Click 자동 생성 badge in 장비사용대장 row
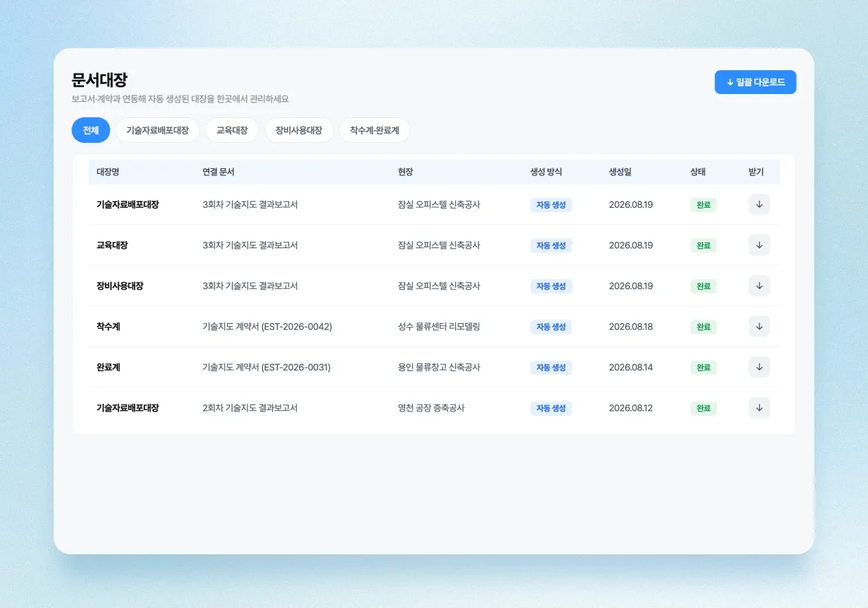868x608 pixels. [551, 286]
